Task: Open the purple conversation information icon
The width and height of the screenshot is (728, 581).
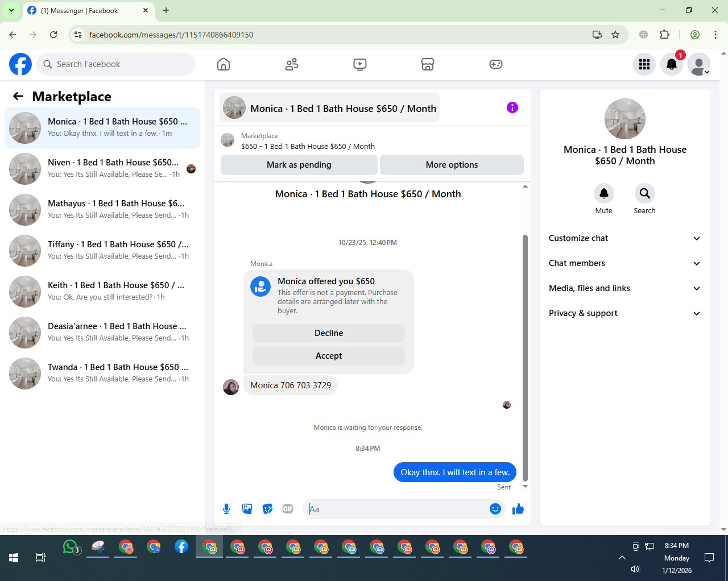Action: (x=512, y=107)
